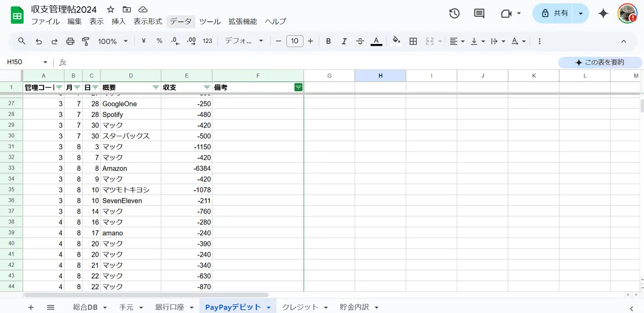This screenshot has height=313, width=644.
Task: Open the 100% zoom dropdown
Action: click(113, 41)
